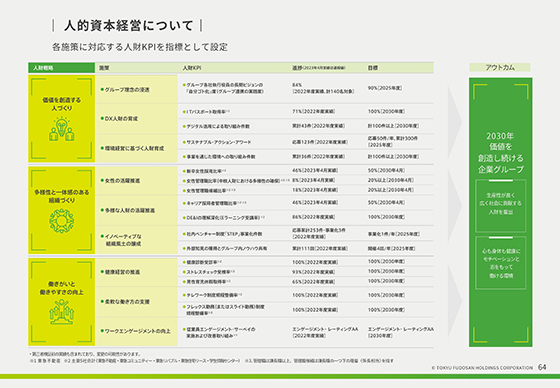Click the 新卒女性採用比率 KPI

[x=204, y=171]
